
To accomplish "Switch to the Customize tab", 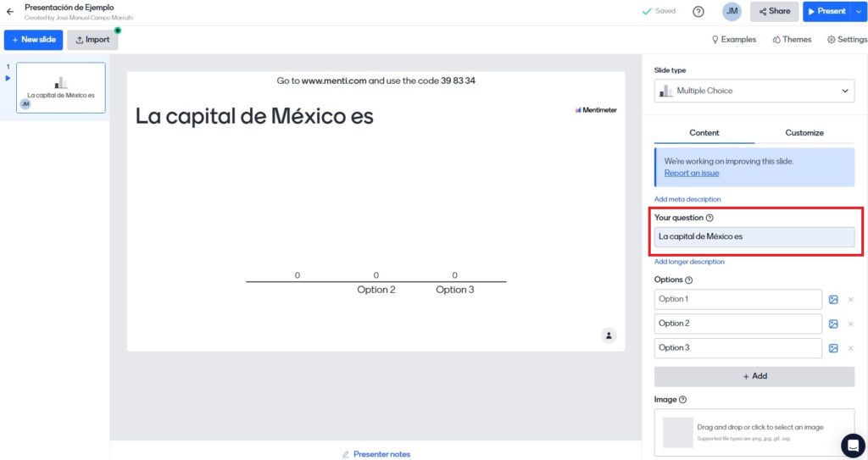I will pyautogui.click(x=804, y=133).
